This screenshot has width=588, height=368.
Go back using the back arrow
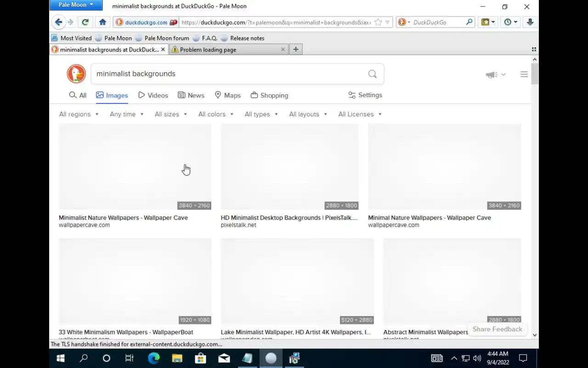click(x=58, y=22)
